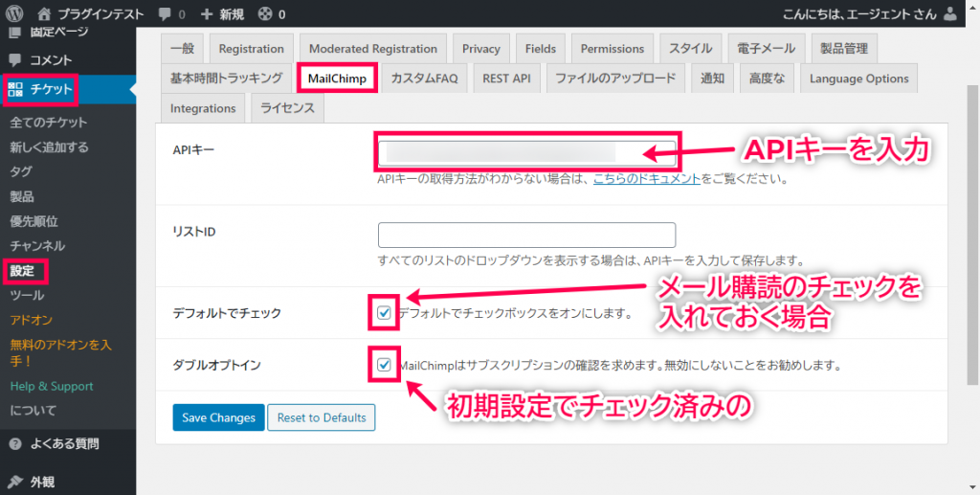Open 全てのチケット in the sidebar
Screen dimensions: 980x495
(49, 123)
